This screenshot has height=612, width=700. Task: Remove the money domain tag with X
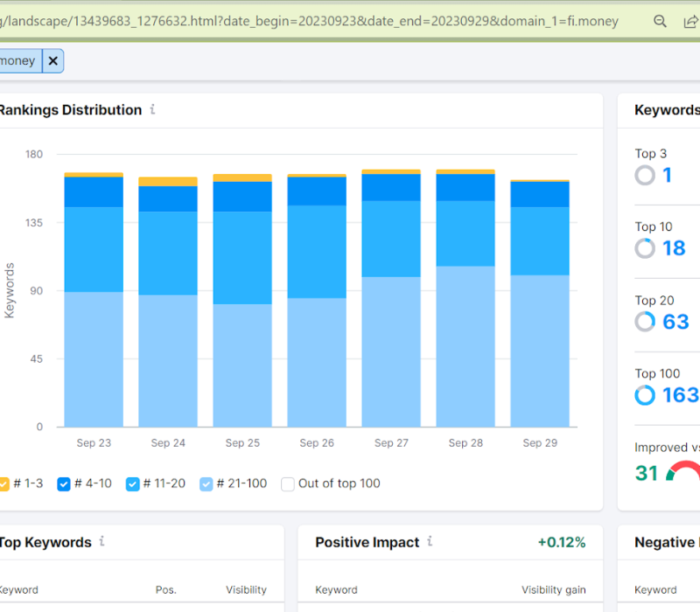click(x=53, y=60)
